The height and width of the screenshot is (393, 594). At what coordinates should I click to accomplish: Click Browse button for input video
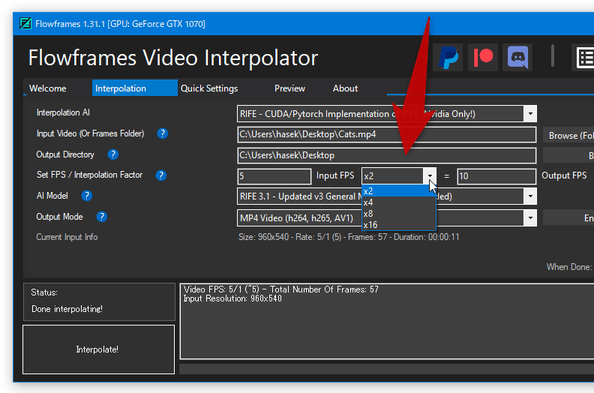[569, 135]
